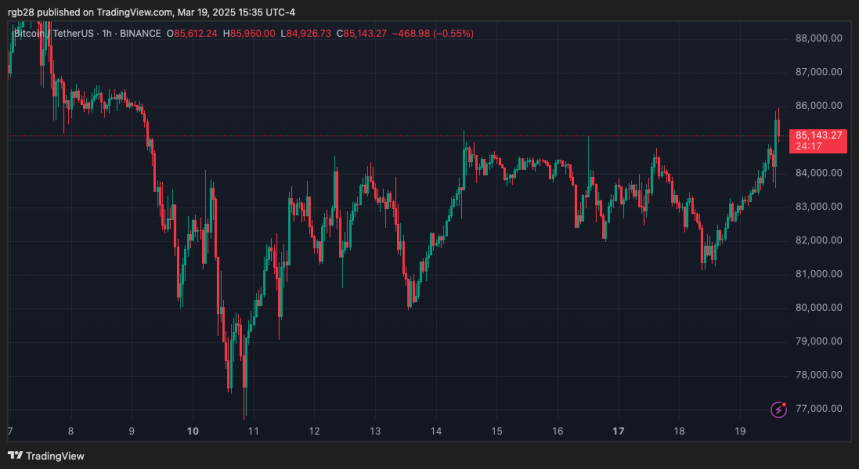Select date 10 on the time axis

[x=193, y=431]
